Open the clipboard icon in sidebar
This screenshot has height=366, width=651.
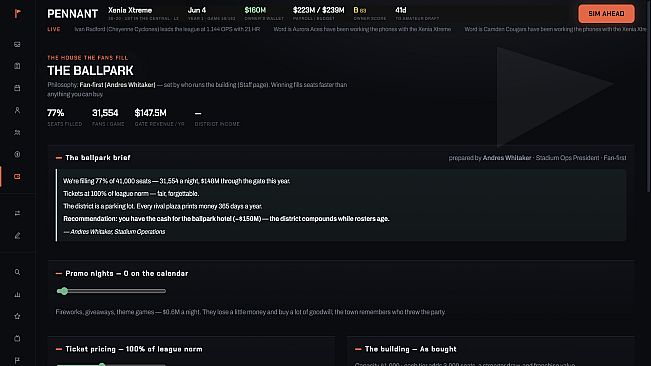(x=17, y=66)
